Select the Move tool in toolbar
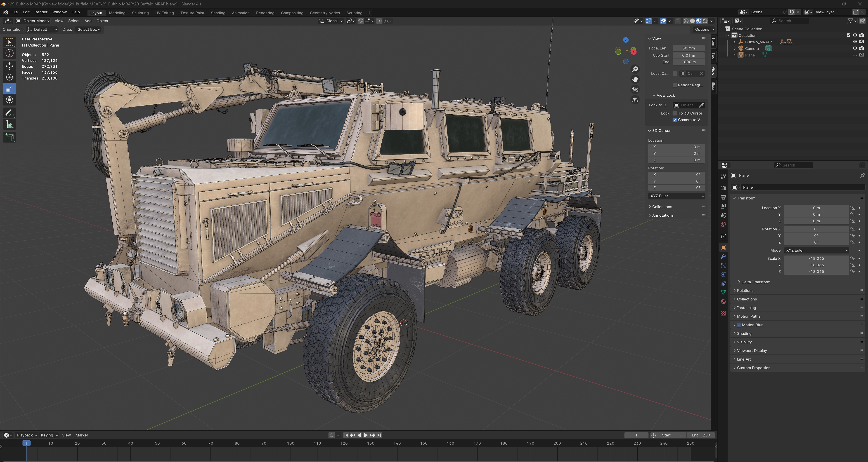This screenshot has width=868, height=462. (x=9, y=66)
